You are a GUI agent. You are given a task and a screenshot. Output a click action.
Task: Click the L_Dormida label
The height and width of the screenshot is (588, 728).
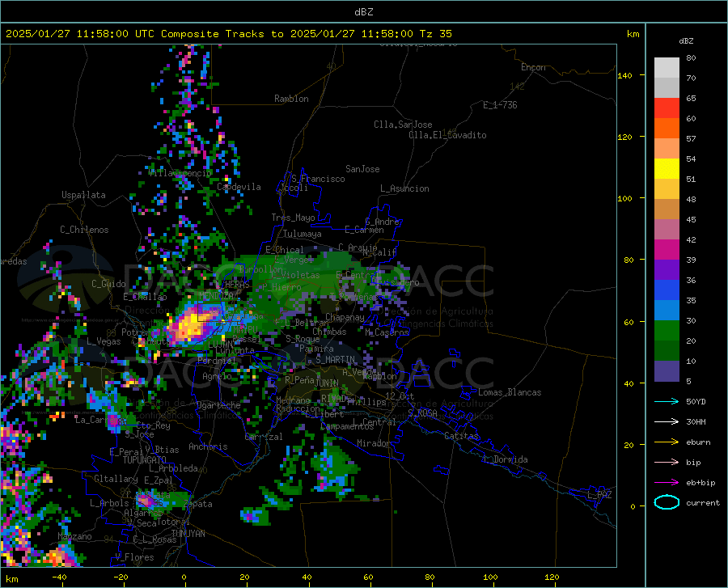(505, 459)
